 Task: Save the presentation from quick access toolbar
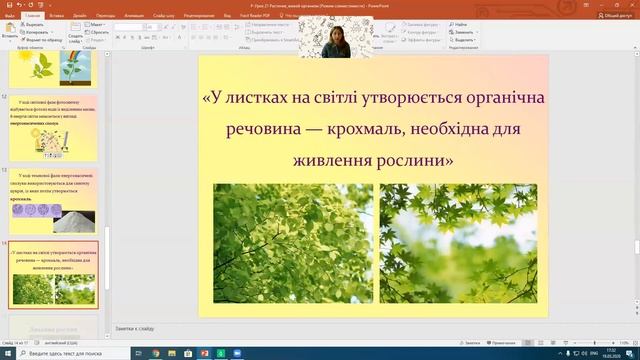pos(9,5)
